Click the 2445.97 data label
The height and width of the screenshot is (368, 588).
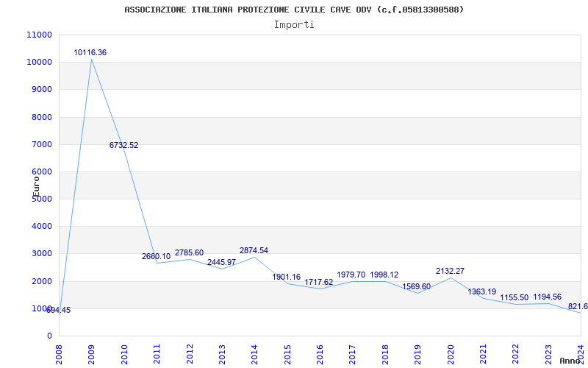(x=222, y=262)
